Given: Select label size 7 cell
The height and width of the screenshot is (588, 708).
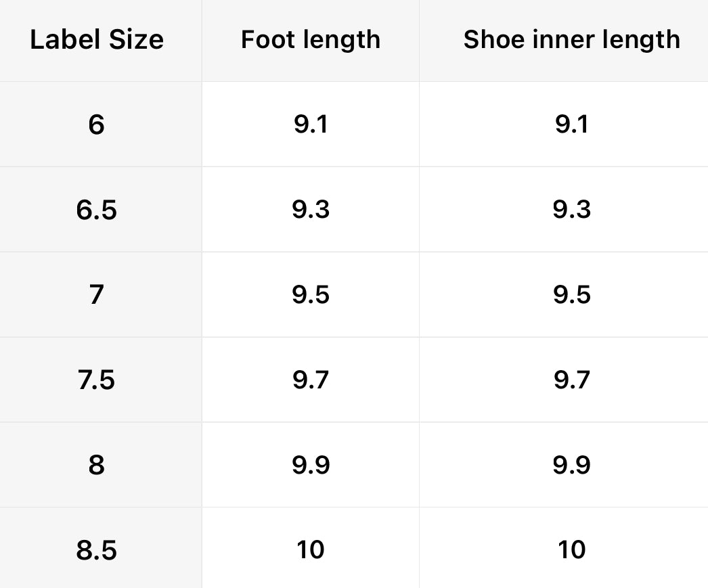Looking at the screenshot, I should (x=97, y=295).
